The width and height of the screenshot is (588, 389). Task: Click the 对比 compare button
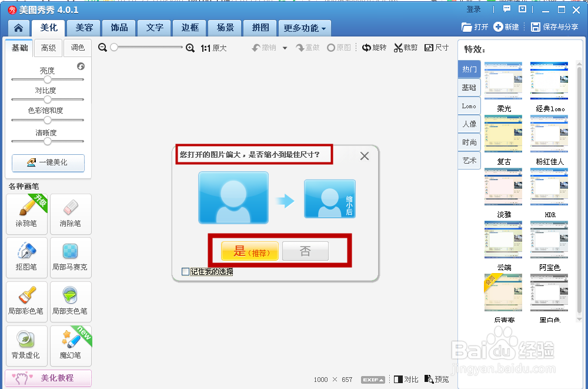pyautogui.click(x=406, y=379)
